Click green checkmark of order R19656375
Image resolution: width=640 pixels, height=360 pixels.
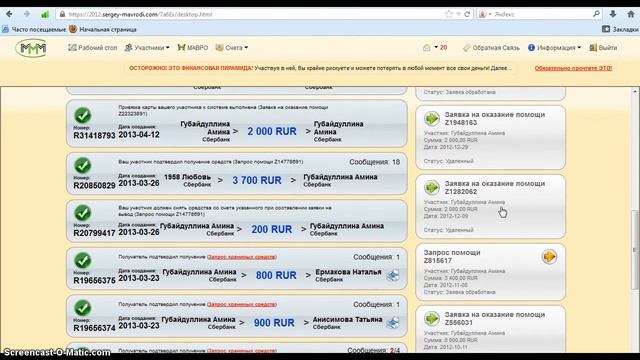[x=82, y=260]
